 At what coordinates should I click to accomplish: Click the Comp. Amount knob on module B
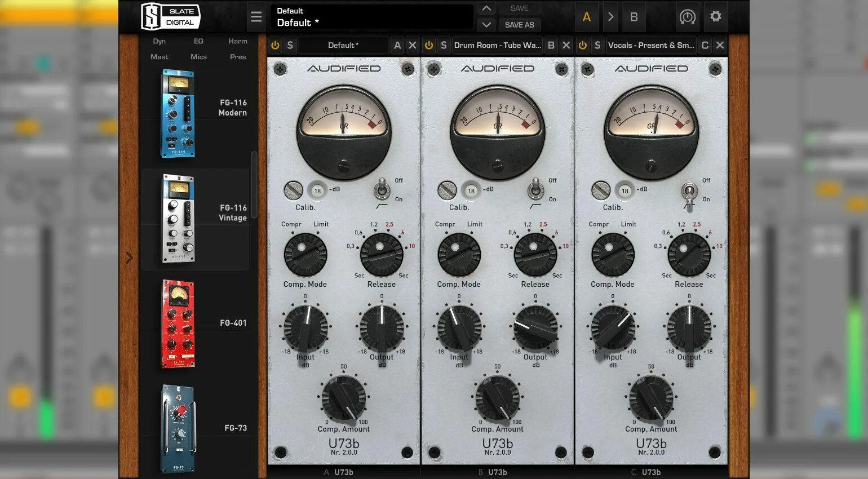pyautogui.click(x=498, y=398)
